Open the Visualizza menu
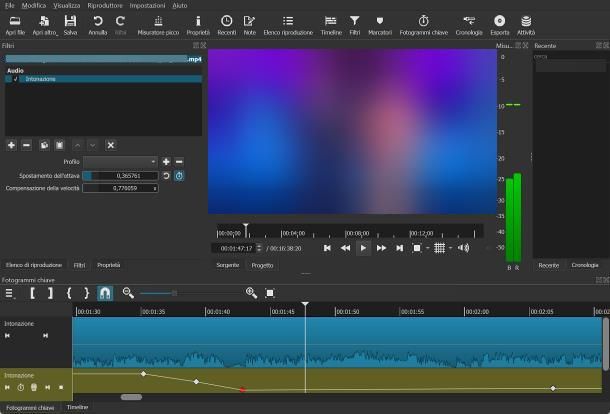This screenshot has height=414, width=610. click(x=67, y=5)
